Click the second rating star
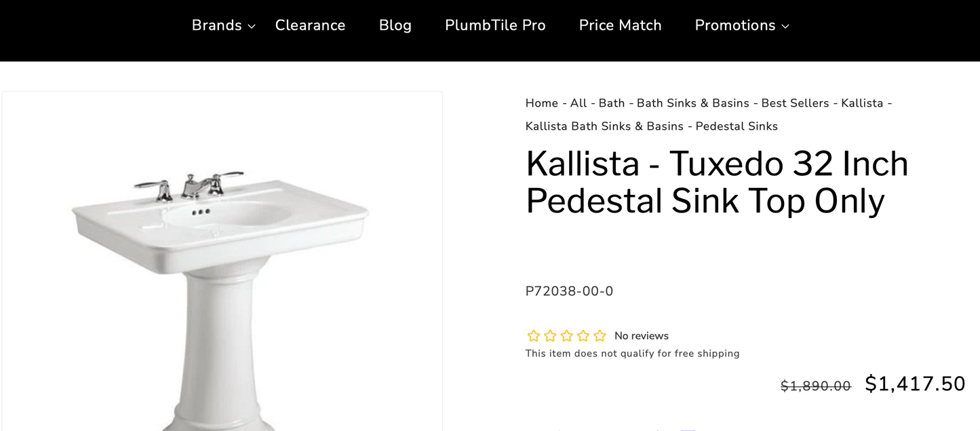Viewport: 980px width, 431px height. pos(550,335)
